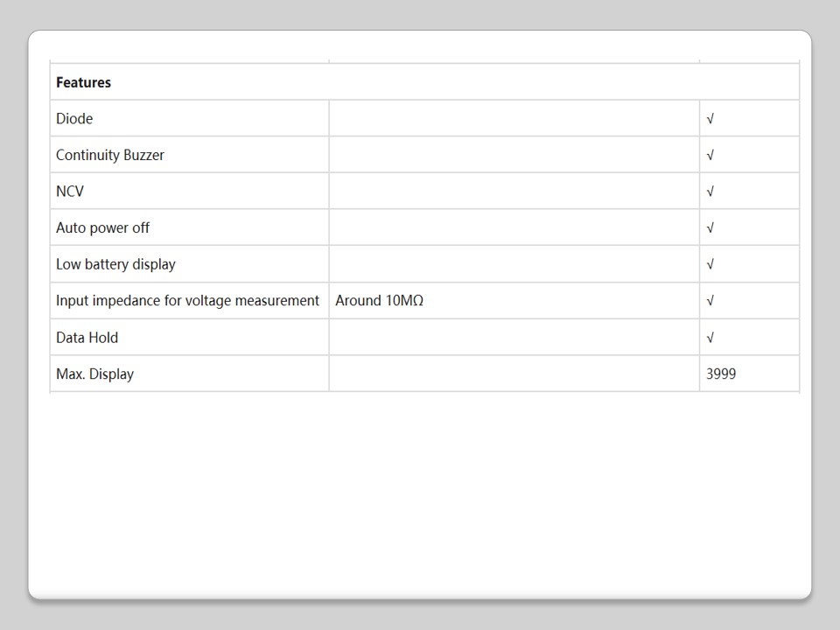Click the Continuity Buzzer check mark

click(710, 156)
